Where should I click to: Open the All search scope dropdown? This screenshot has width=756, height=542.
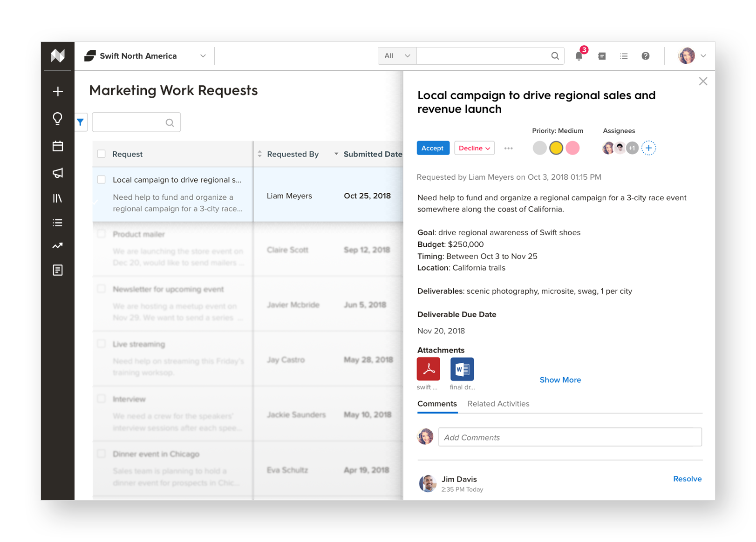[x=397, y=56]
